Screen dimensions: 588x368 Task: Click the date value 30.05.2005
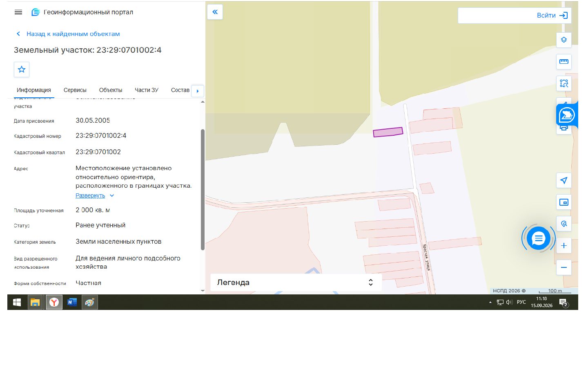coord(93,121)
